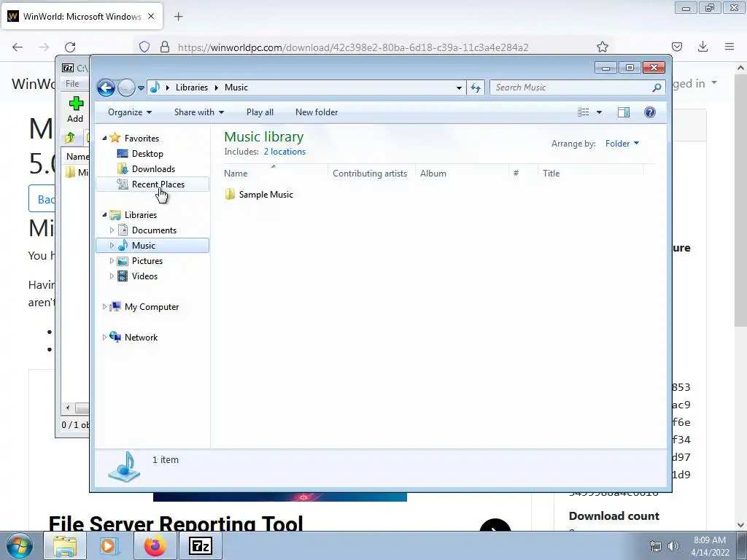Expand the Videos library node
Viewport: 747px width, 560px height.
tap(112, 276)
